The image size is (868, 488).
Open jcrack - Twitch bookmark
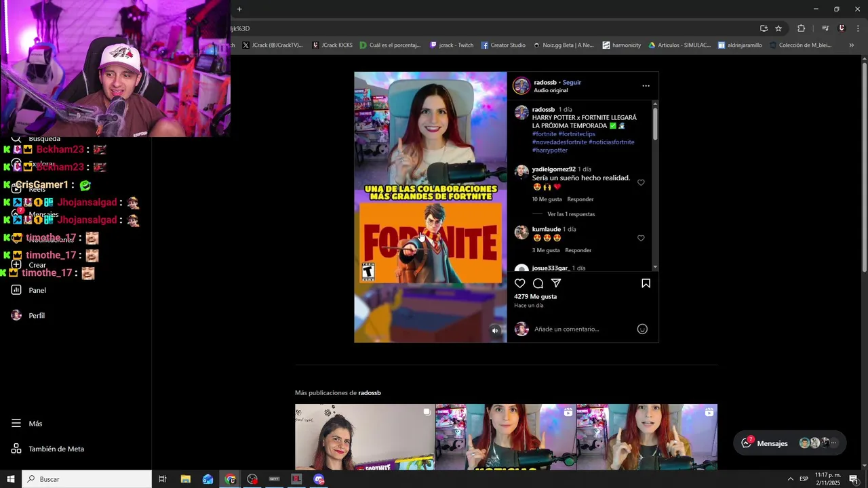(452, 45)
